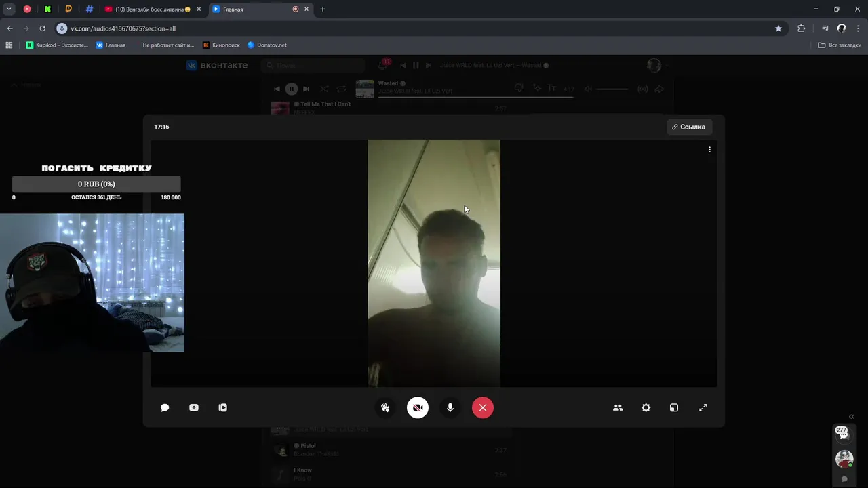Bookmark this page with star icon
The height and width of the screenshot is (488, 868).
[x=778, y=28]
